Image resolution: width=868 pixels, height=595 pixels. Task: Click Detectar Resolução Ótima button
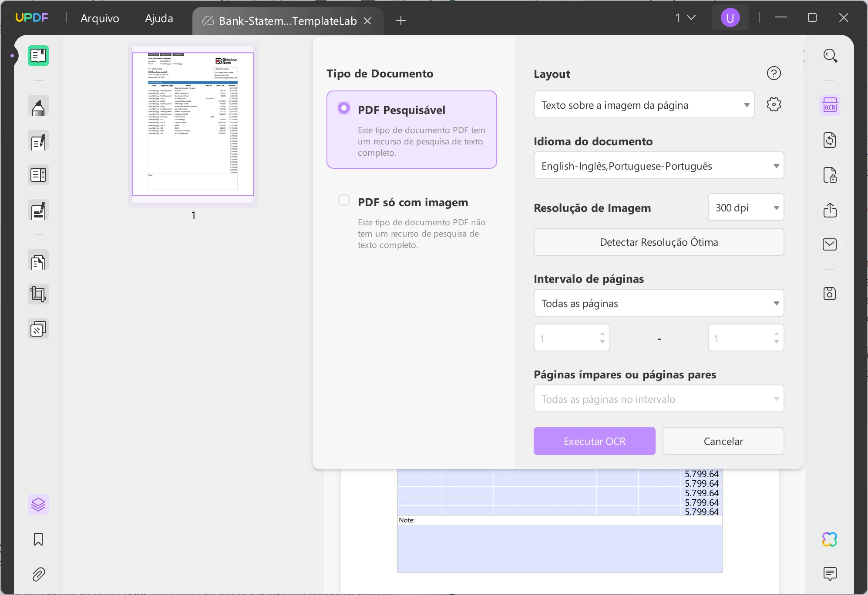click(659, 242)
